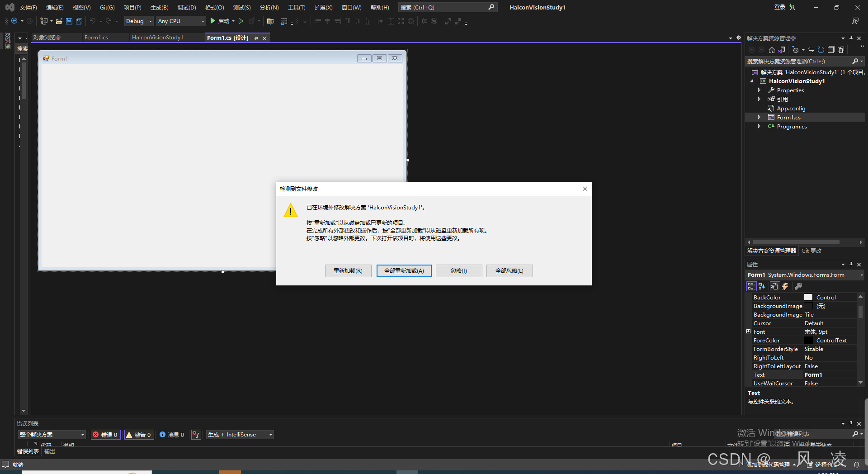Image resolution: width=868 pixels, height=474 pixels.
Task: Collapse All in Solution Explorer toolbar
Action: coord(831,50)
